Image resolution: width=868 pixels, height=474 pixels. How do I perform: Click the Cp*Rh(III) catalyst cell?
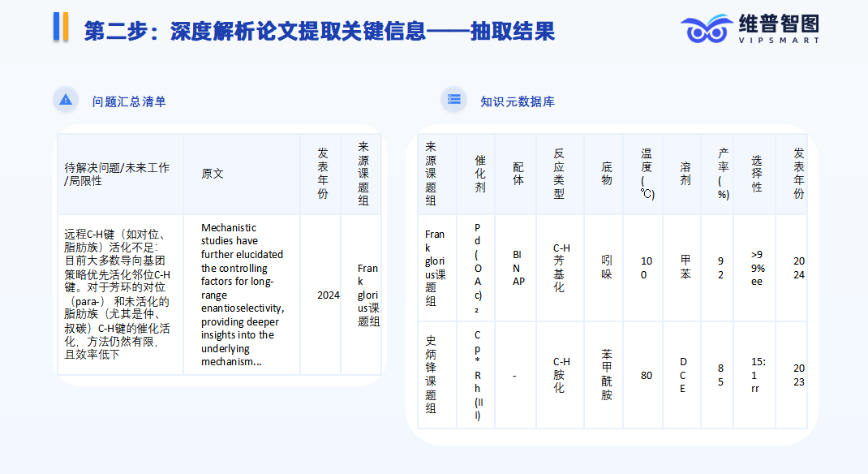476,375
